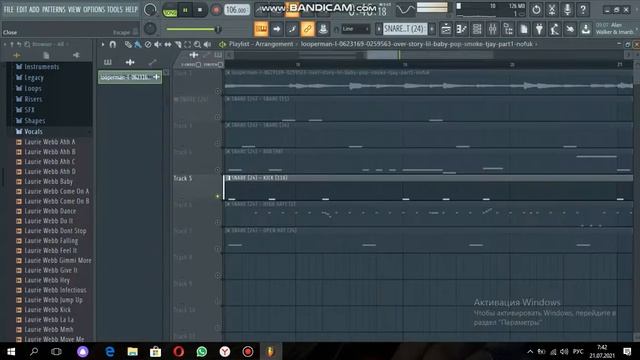The image size is (640, 360).
Task: Toggle the first small checkbox above track headers
Action: pyautogui.click(x=198, y=64)
